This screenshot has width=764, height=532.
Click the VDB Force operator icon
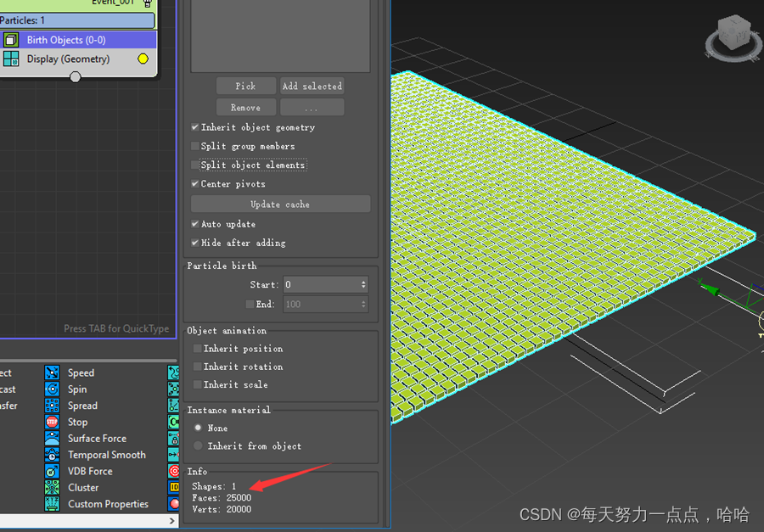(53, 471)
